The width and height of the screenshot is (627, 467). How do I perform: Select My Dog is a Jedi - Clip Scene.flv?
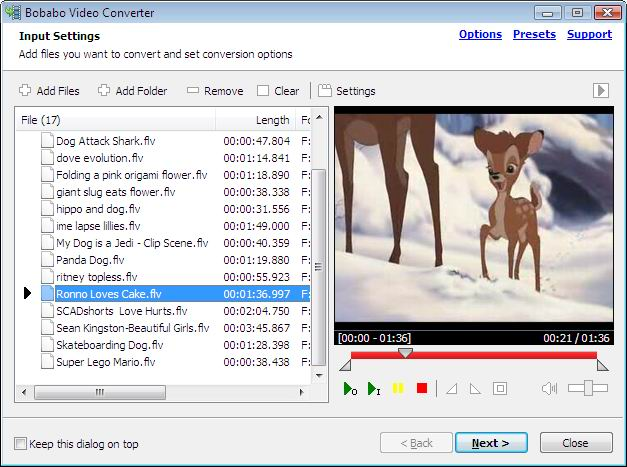pos(132,243)
